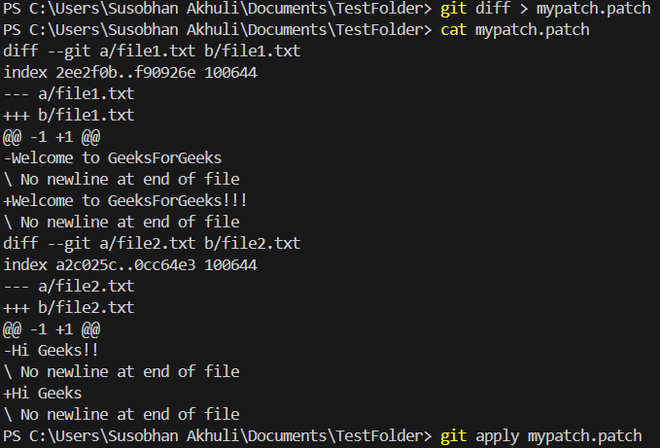The width and height of the screenshot is (660, 448).
Task: Click the removed line "-Welcome to GeeksForGeeks"
Action: pyautogui.click(x=112, y=158)
